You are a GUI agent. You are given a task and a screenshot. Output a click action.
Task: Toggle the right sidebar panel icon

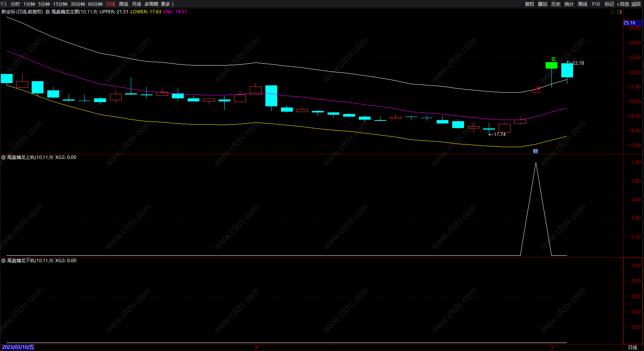(620, 12)
